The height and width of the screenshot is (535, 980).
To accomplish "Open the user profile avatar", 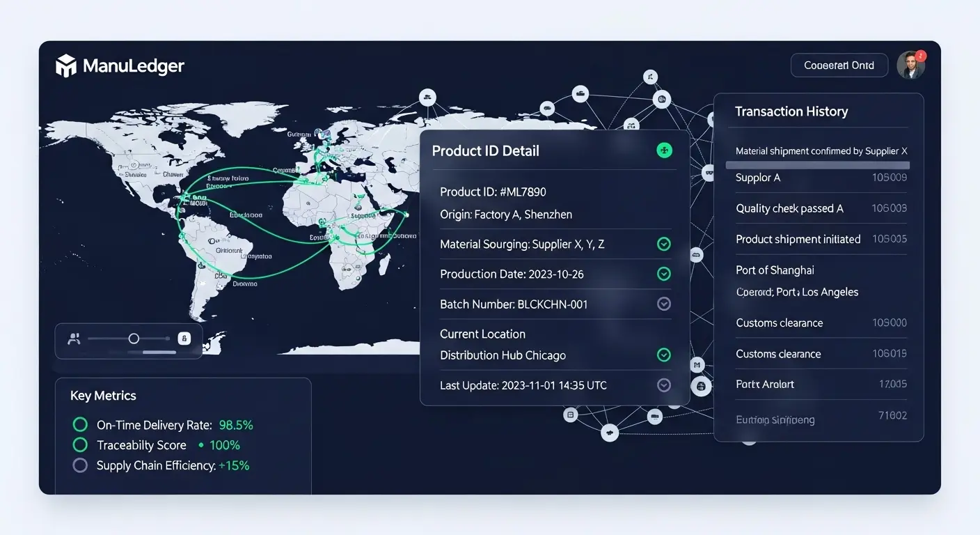I will click(x=910, y=65).
